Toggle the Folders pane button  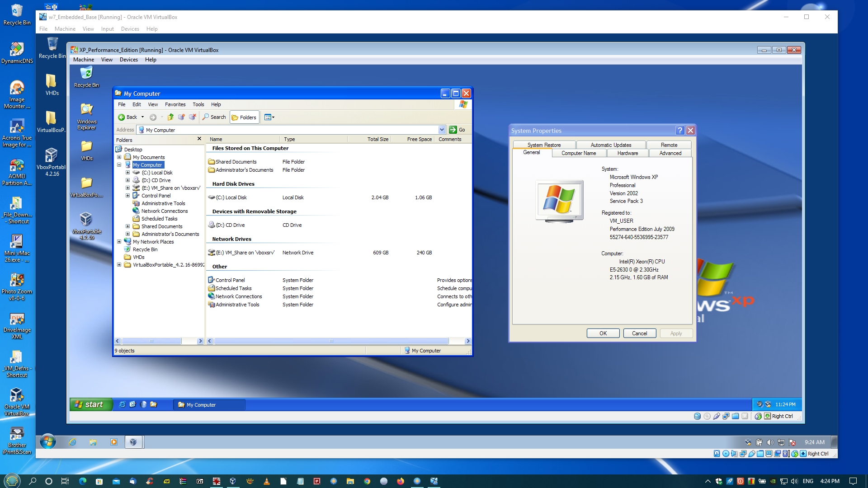tap(244, 117)
